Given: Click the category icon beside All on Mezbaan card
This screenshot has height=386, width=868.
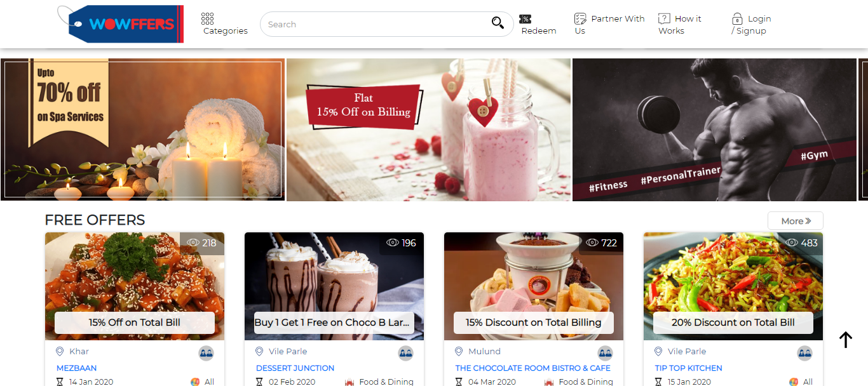Looking at the screenshot, I should tap(195, 382).
